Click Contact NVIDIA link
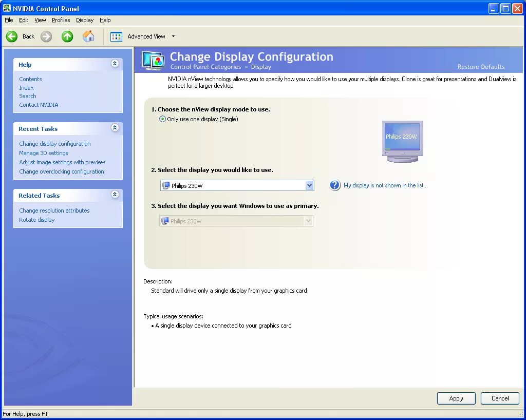The image size is (526, 420). [x=39, y=105]
